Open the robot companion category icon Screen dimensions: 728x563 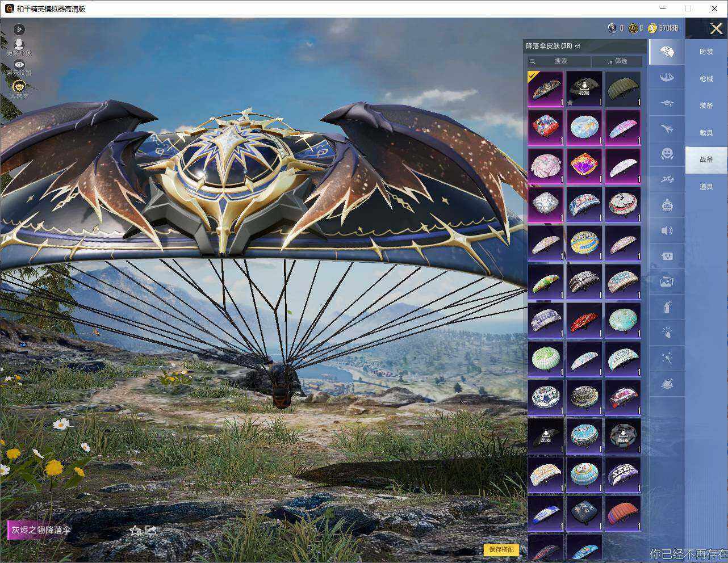click(x=667, y=205)
